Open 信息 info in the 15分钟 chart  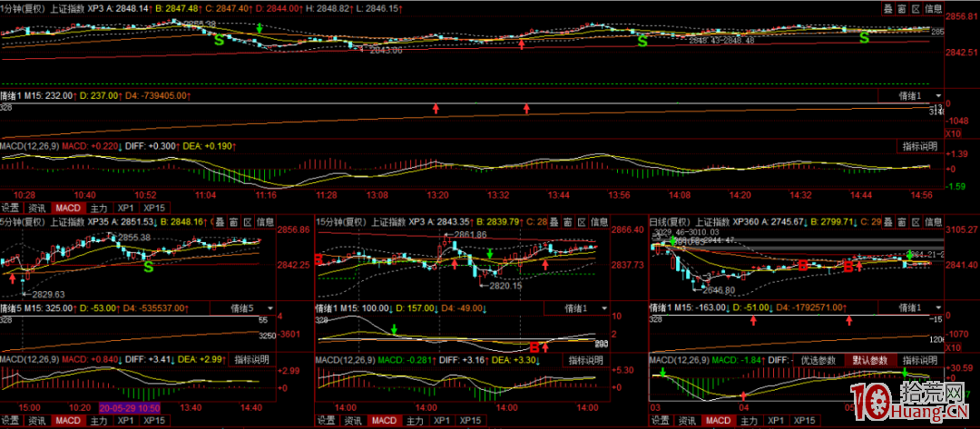pyautogui.click(x=600, y=221)
